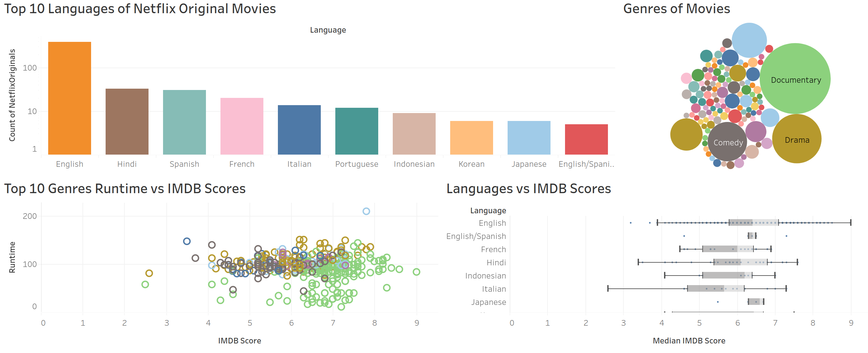The width and height of the screenshot is (868, 353).
Task: Click the 'Japanese' row label in box plot
Action: click(x=488, y=302)
